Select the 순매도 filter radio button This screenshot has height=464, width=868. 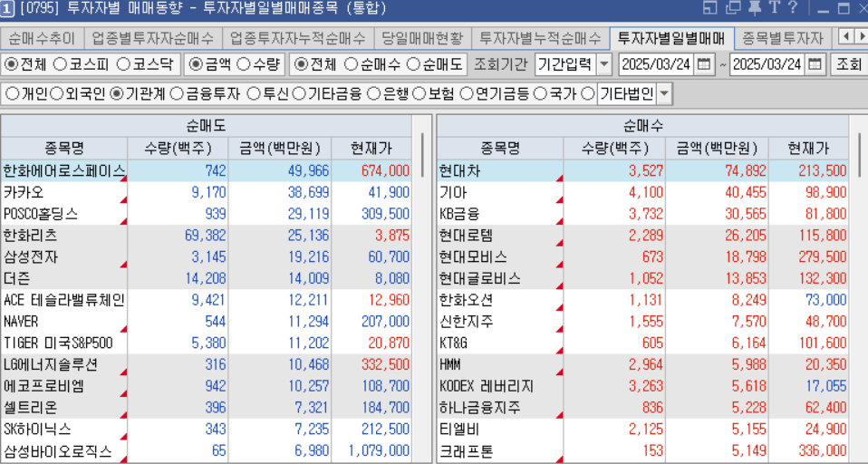413,64
